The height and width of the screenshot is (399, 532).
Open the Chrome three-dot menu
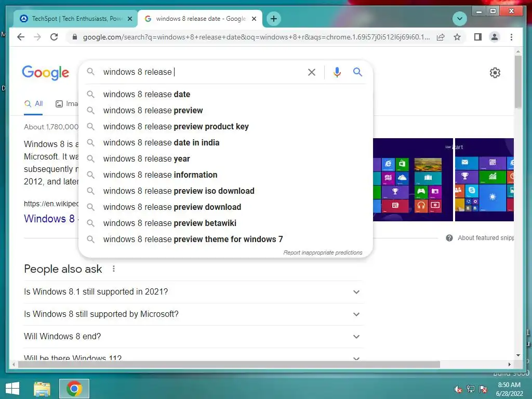(x=511, y=37)
